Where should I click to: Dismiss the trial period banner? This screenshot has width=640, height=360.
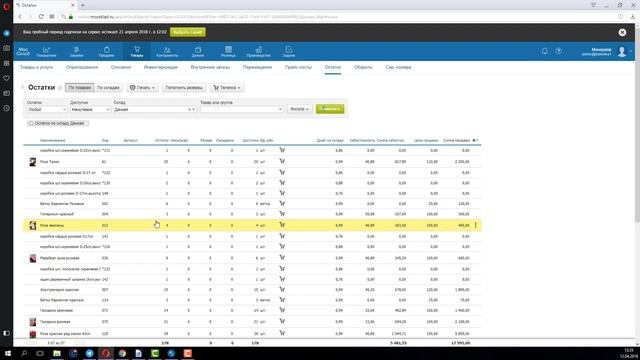(x=622, y=32)
